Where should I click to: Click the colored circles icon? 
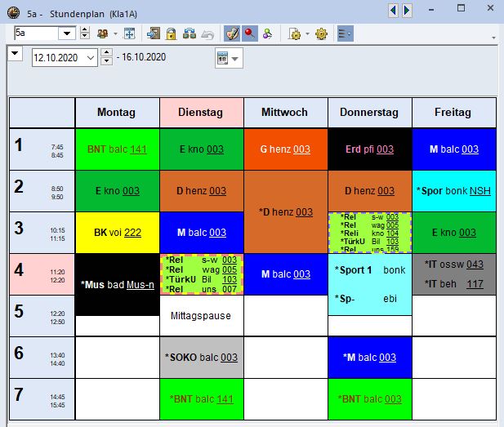click(267, 33)
